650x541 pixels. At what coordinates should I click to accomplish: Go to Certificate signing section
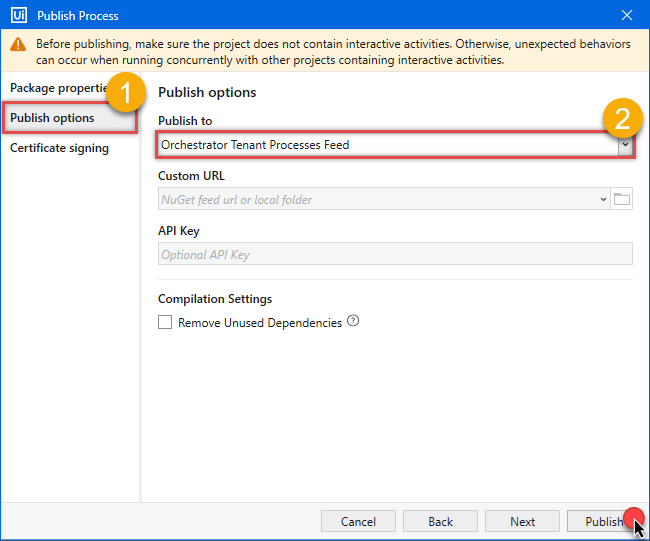pyautogui.click(x=59, y=148)
